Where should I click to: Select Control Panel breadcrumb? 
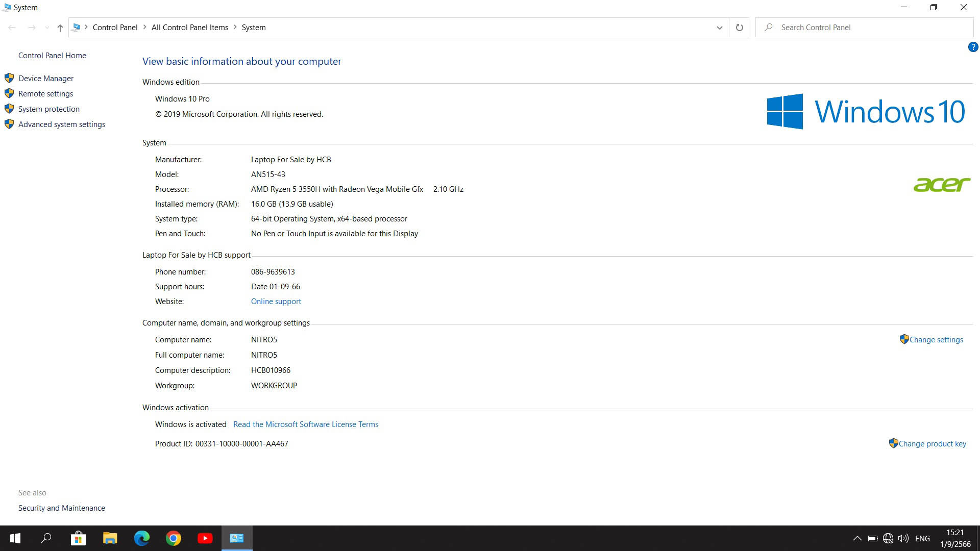coord(115,27)
